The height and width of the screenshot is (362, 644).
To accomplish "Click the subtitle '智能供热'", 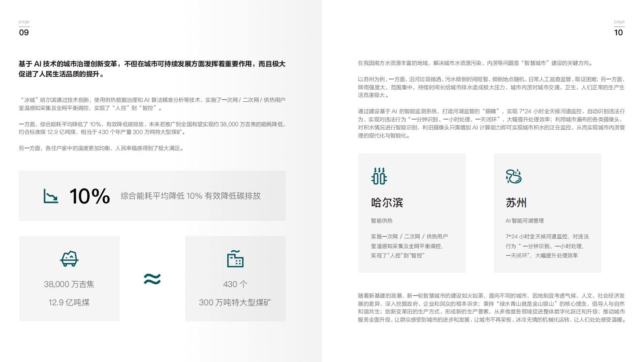I will [382, 221].
